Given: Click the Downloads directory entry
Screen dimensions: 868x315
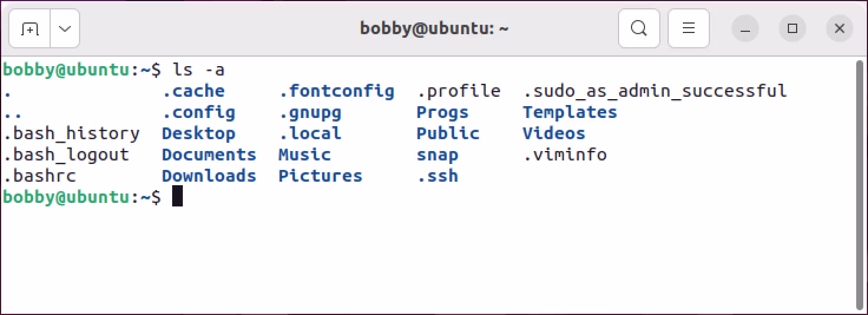Looking at the screenshot, I should click(x=209, y=176).
